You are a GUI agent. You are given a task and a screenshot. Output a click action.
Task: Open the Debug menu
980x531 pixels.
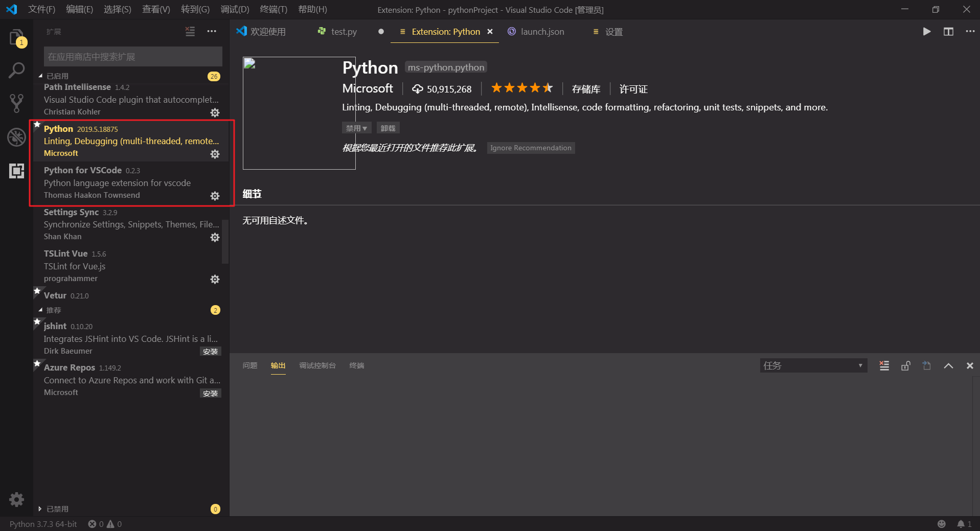point(235,10)
